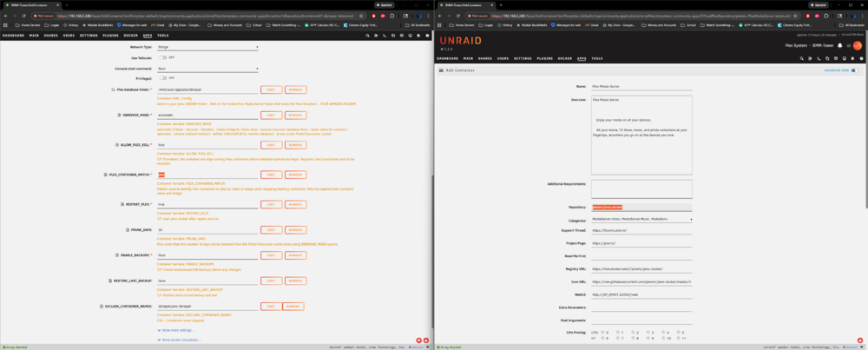Click Not secure site info in left browser
Viewport: 868px width, 350px height.
(x=43, y=16)
